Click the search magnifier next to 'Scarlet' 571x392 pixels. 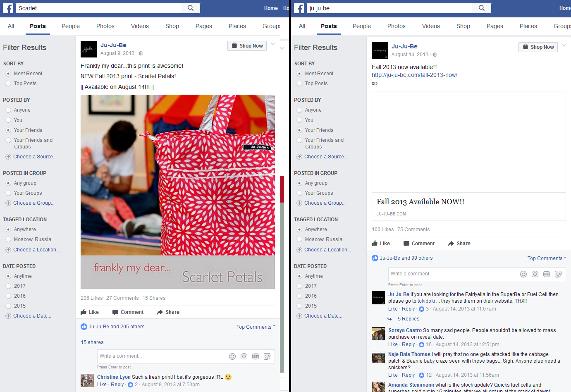191,8
